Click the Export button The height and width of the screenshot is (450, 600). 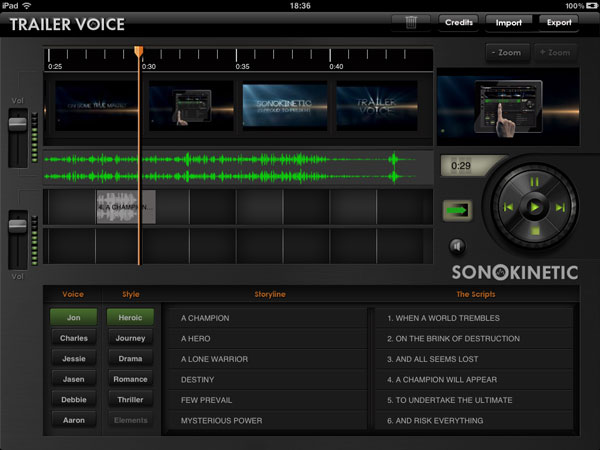[559, 23]
